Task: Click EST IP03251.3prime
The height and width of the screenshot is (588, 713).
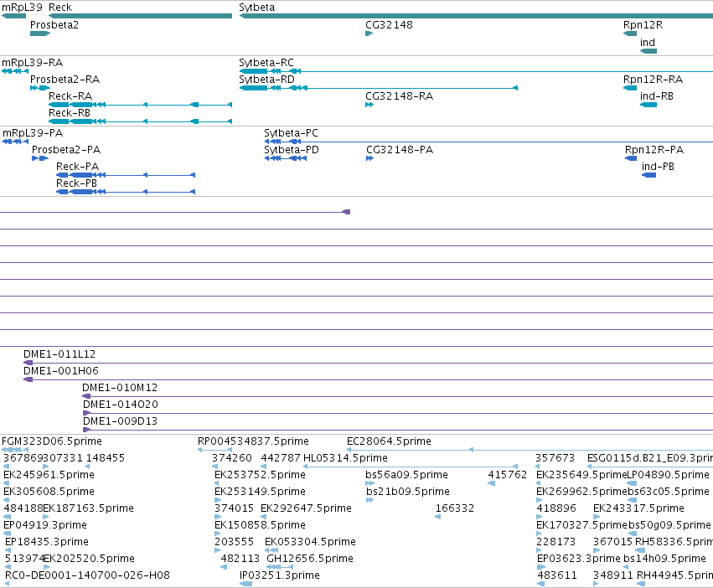Action: click(x=280, y=575)
